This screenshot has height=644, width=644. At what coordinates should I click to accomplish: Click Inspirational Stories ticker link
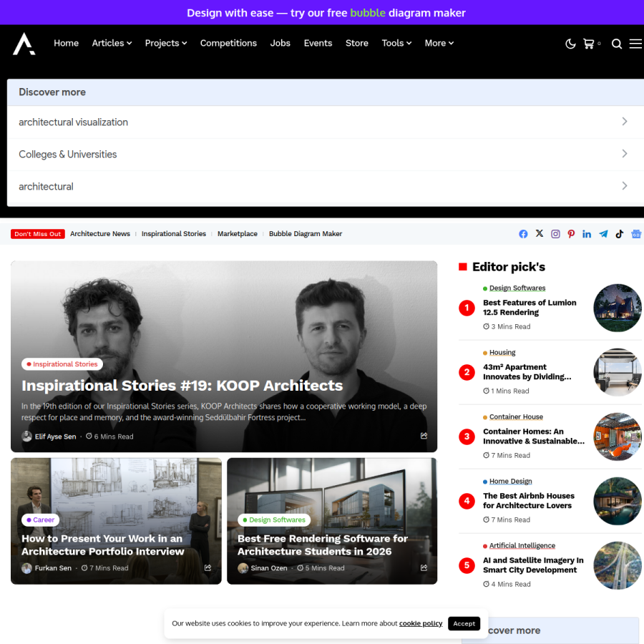[174, 234]
